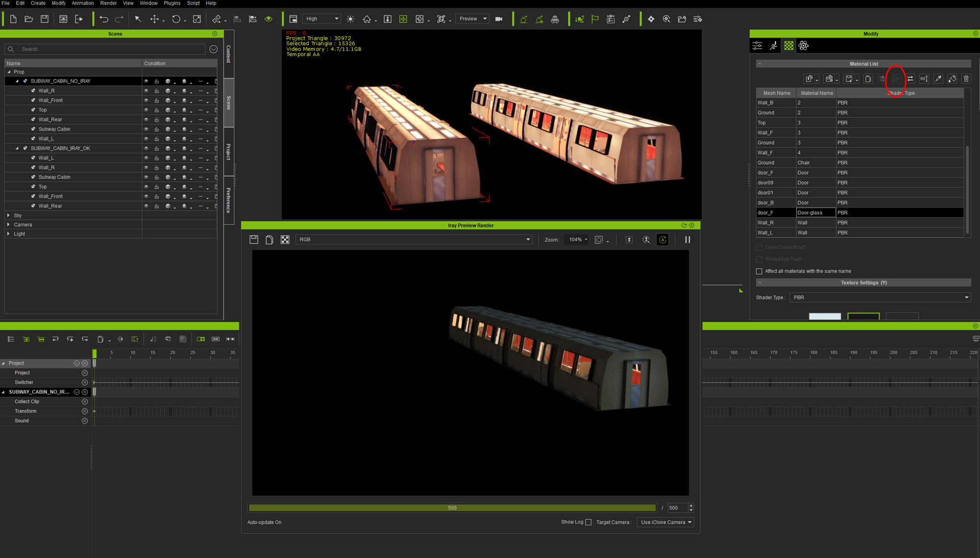
Task: Sort by Material Name column header
Action: [x=816, y=93]
